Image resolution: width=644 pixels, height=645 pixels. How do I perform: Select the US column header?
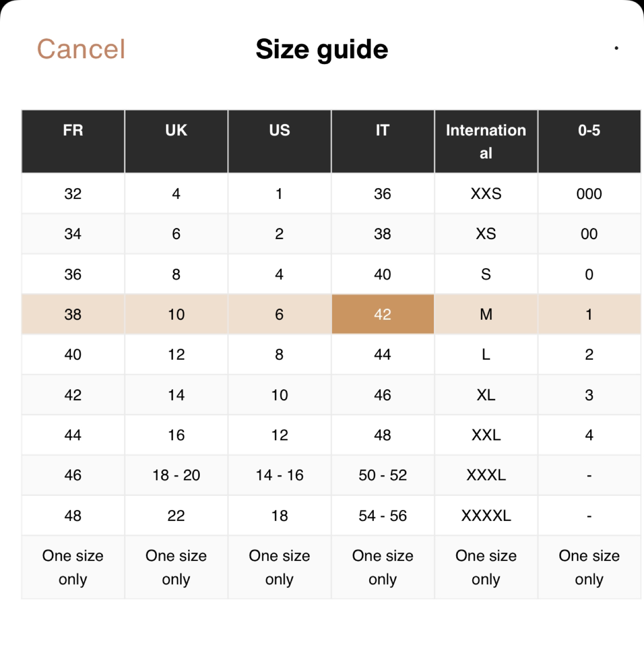tap(280, 142)
